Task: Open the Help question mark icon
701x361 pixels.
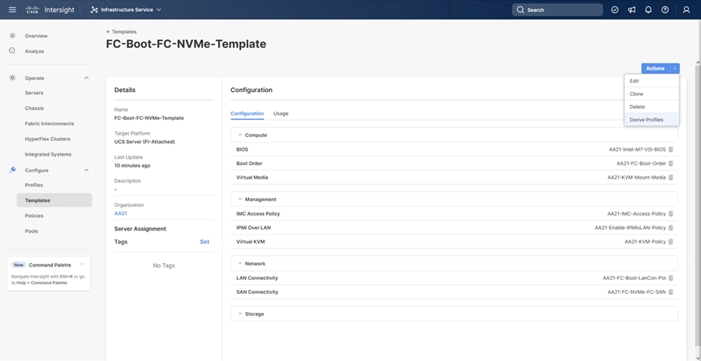Action: (x=665, y=10)
